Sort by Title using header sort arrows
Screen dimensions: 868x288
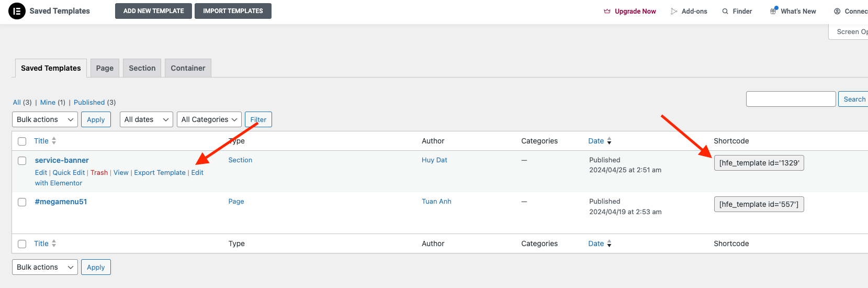pyautogui.click(x=54, y=141)
